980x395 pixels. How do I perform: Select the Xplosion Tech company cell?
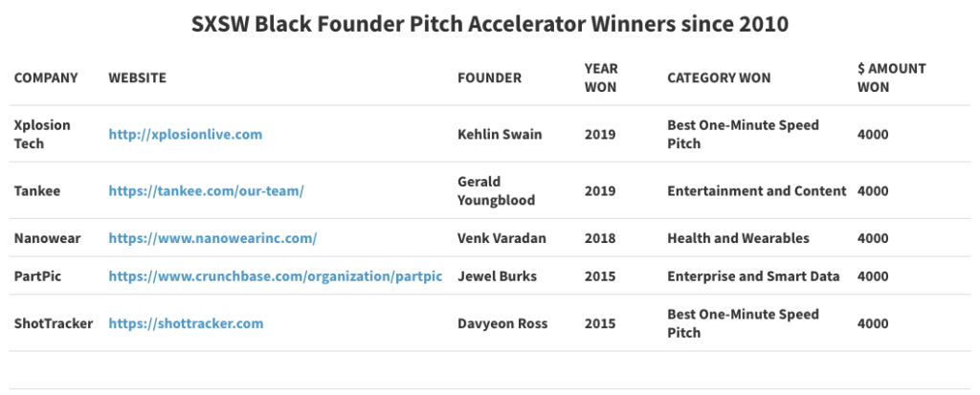42,134
